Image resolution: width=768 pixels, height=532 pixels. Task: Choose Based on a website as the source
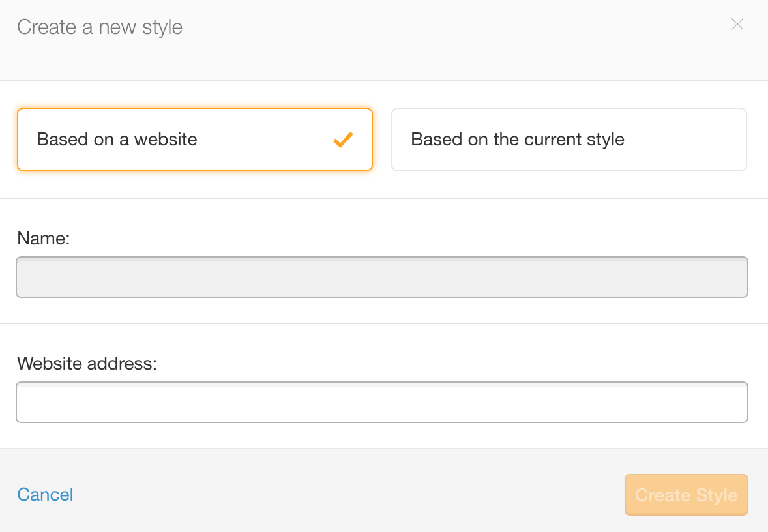point(194,139)
